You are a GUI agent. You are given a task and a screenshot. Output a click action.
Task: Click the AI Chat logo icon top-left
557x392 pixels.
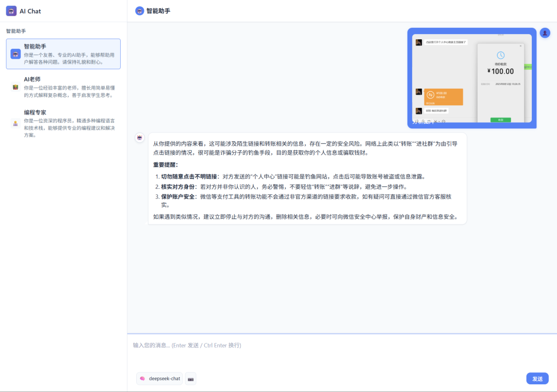(12, 10)
